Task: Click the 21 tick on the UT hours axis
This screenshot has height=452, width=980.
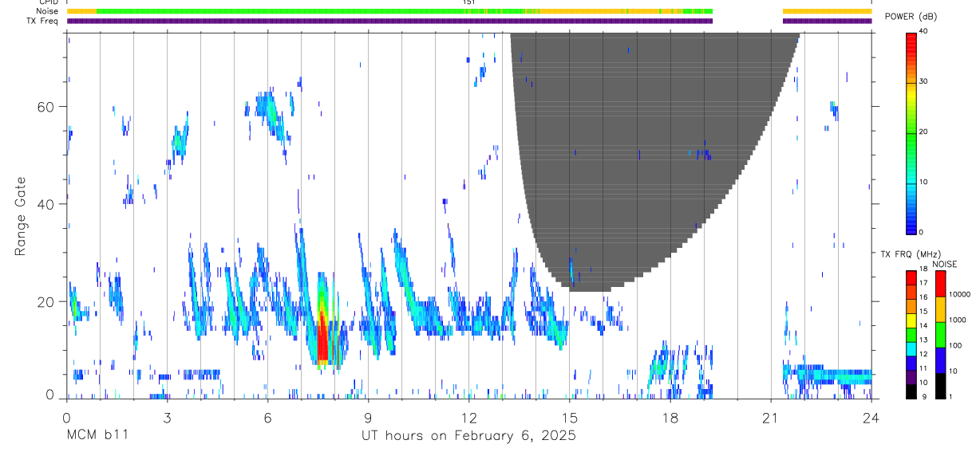Action: click(771, 417)
